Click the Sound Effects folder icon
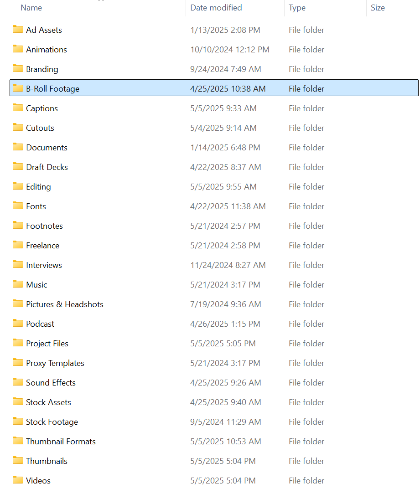 point(18,382)
